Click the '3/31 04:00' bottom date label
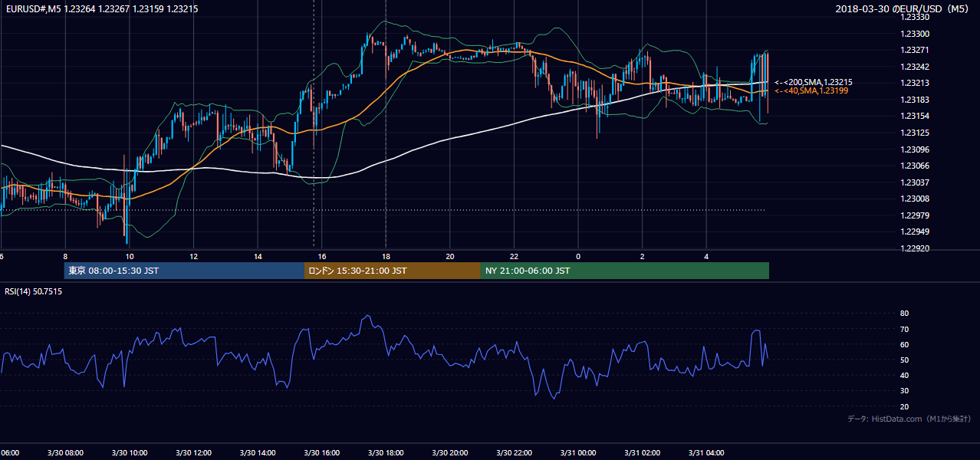Image resolution: width=980 pixels, height=460 pixels. pyautogui.click(x=705, y=453)
